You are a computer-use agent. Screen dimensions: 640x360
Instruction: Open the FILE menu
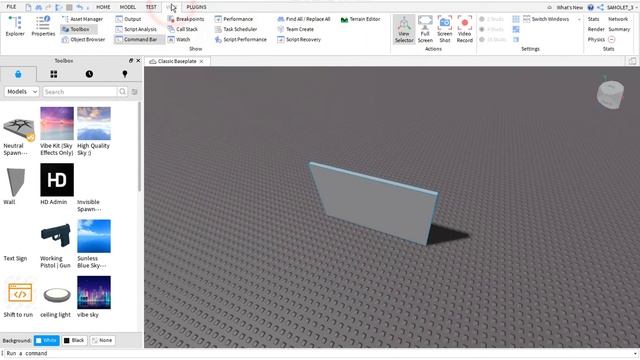[x=11, y=7]
